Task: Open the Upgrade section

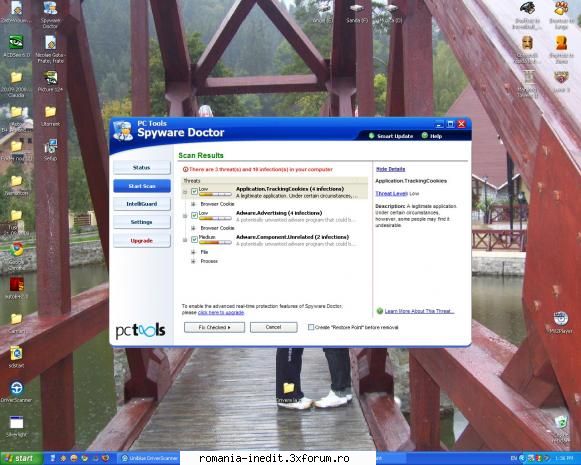Action: [142, 241]
